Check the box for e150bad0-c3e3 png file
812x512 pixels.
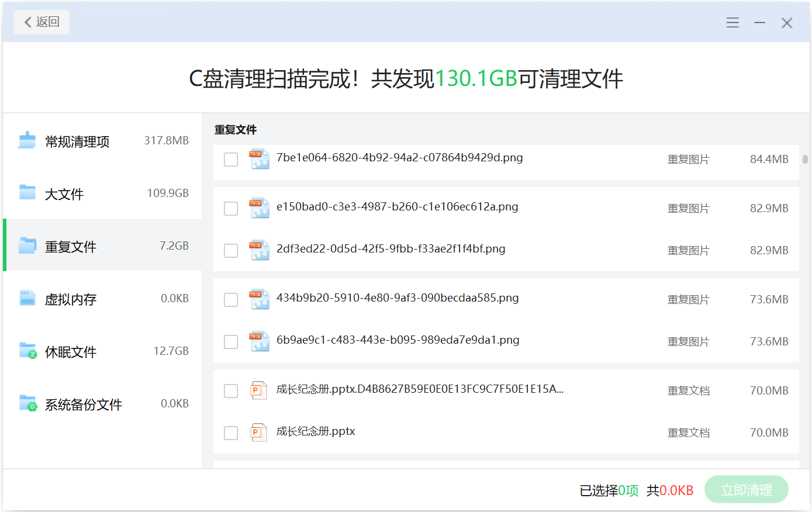(x=231, y=209)
